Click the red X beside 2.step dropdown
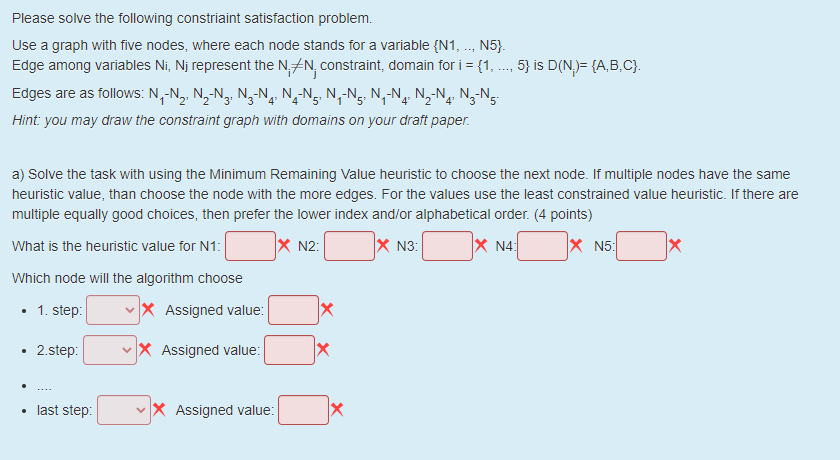840x460 pixels. point(145,349)
